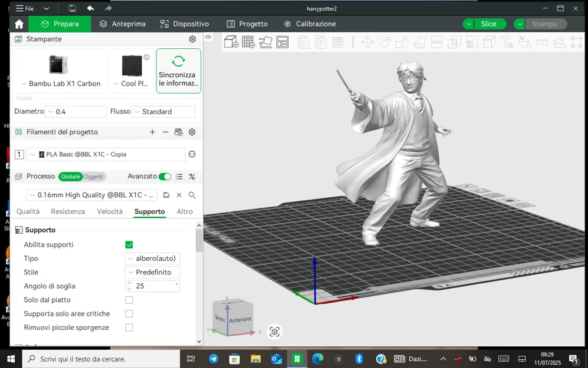Open the Qualità settings tab
The image size is (588, 368).
coord(28,211)
